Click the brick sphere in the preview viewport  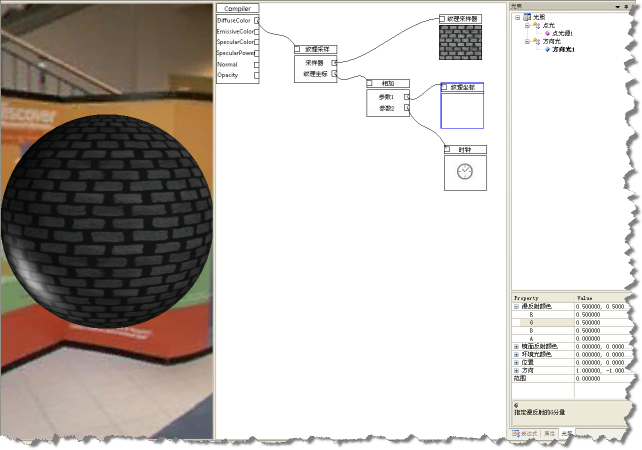tap(106, 221)
